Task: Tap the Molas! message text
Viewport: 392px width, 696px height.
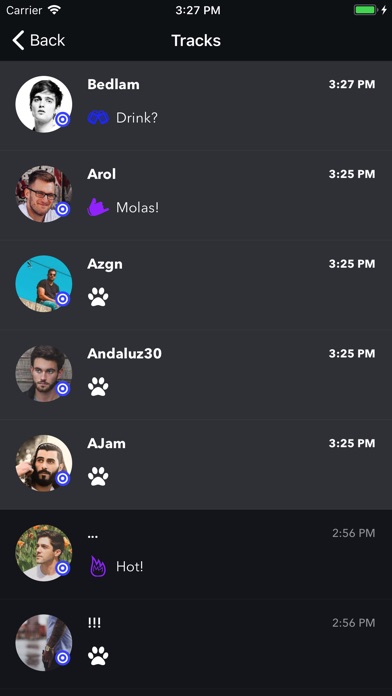Action: (x=137, y=207)
